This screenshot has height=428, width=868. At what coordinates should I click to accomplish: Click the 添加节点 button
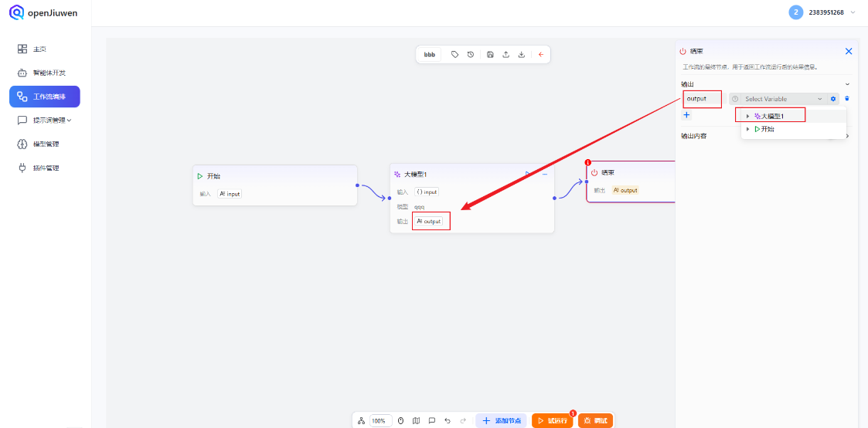[501, 421]
